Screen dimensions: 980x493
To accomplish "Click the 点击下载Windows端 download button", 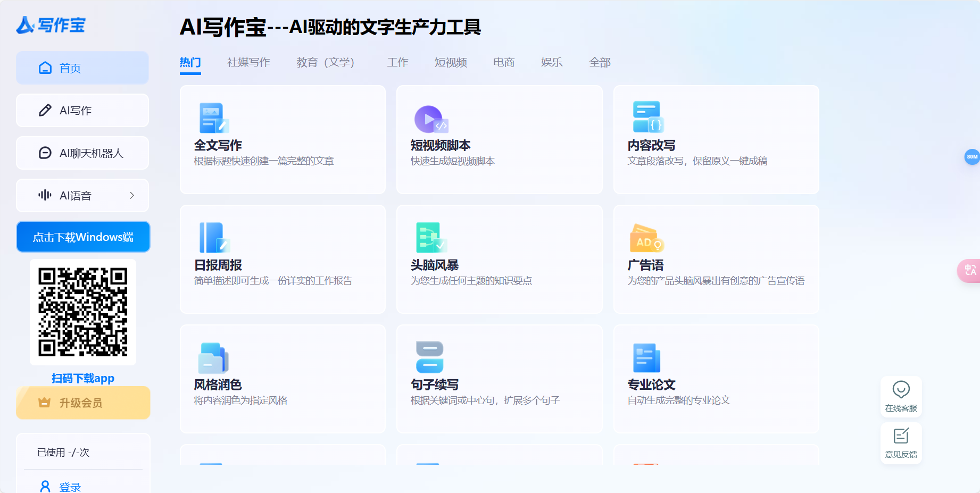I will coord(83,237).
